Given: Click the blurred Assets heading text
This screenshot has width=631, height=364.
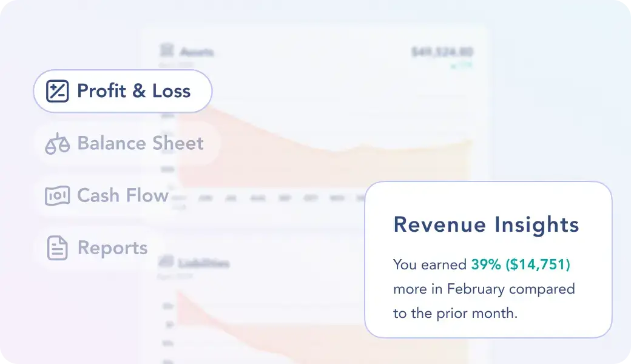Looking at the screenshot, I should pyautogui.click(x=197, y=52).
